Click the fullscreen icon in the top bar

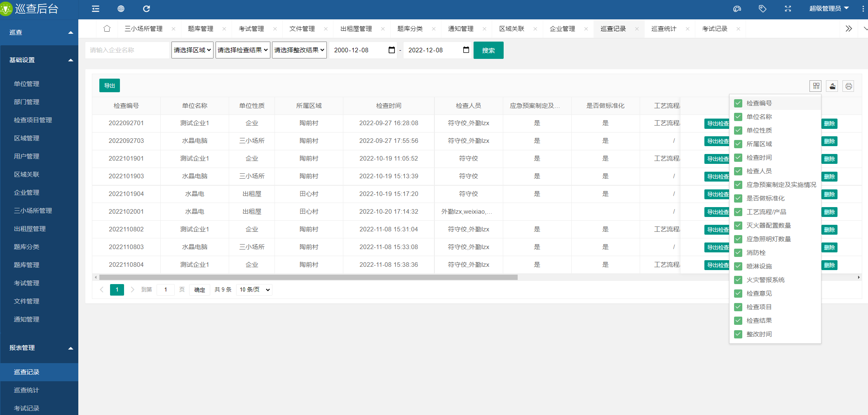tap(788, 8)
